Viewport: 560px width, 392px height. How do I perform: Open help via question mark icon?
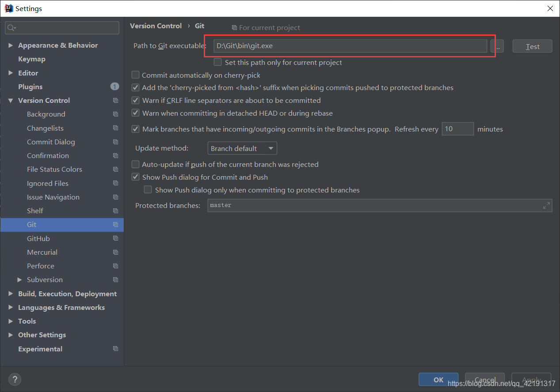click(15, 379)
